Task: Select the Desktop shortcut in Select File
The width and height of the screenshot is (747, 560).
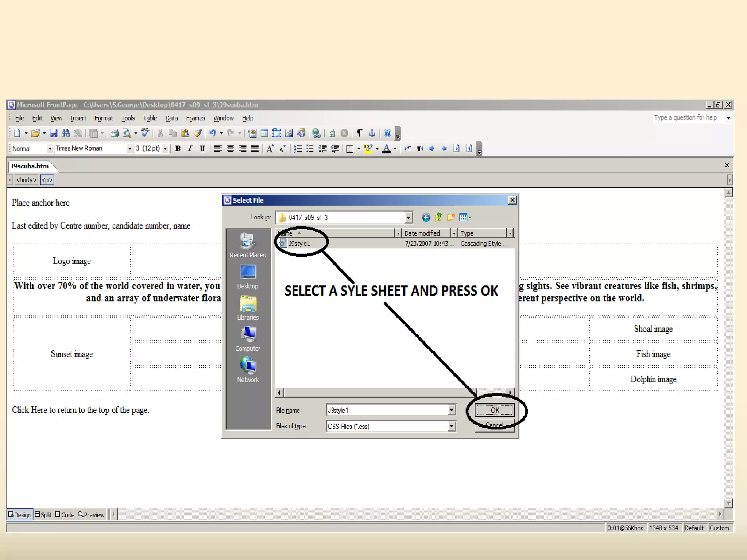Action: click(248, 277)
